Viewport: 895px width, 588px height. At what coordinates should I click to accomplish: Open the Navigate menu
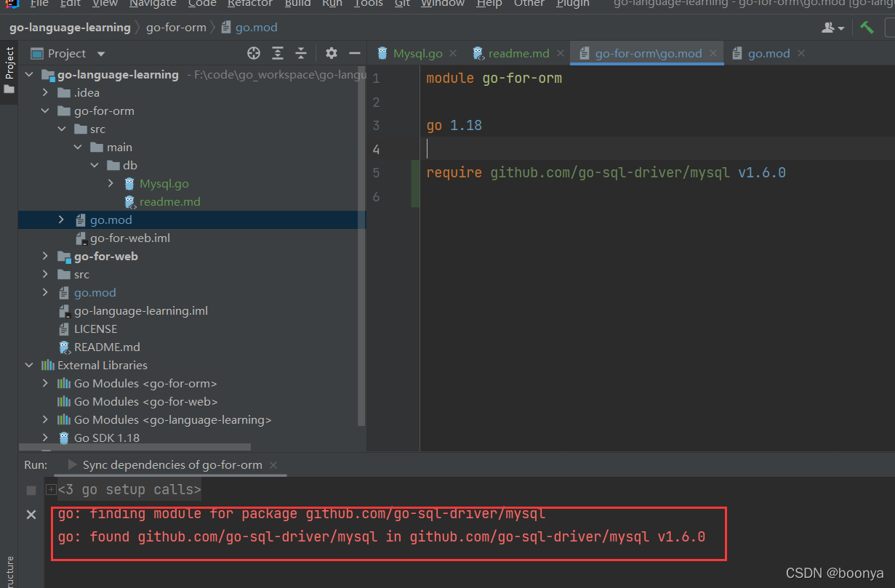153,4
